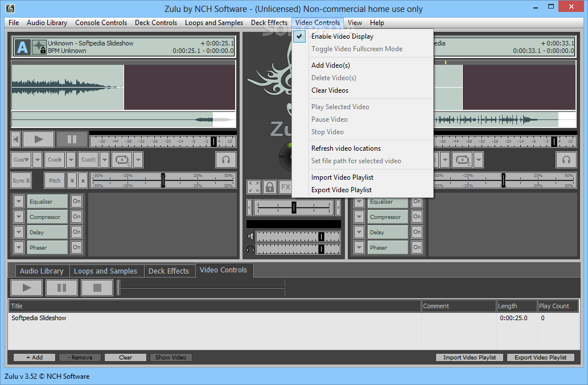Jump to start on Deck A
The image size is (588, 385).
(x=16, y=139)
